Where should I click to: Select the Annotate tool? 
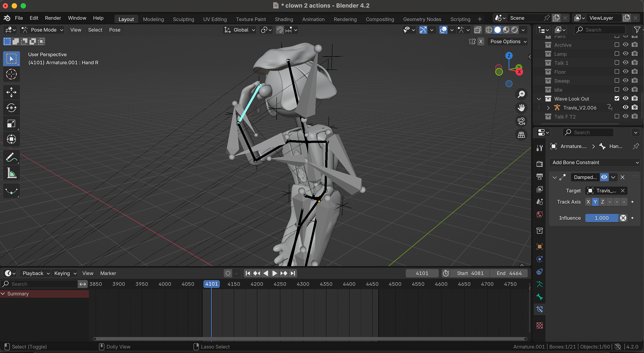point(11,157)
